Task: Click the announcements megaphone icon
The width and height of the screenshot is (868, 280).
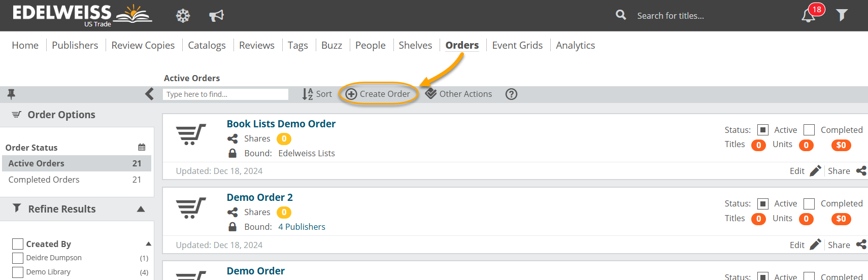Action: (x=216, y=16)
